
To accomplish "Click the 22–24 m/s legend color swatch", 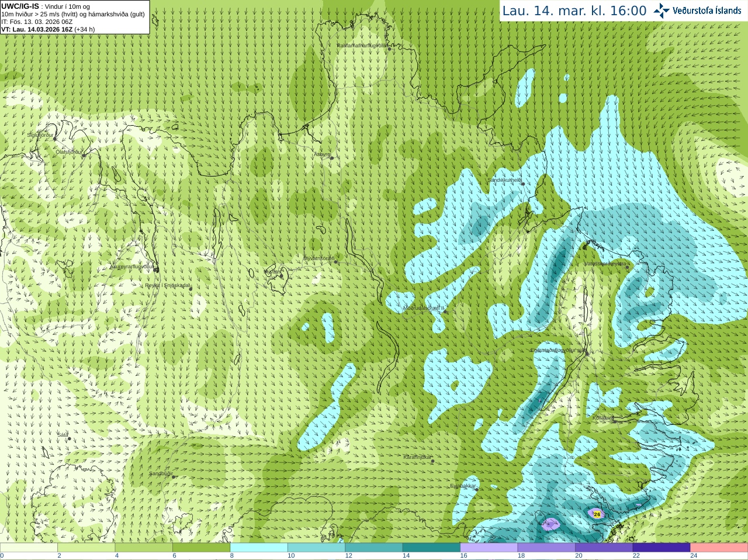I will 662,548.
